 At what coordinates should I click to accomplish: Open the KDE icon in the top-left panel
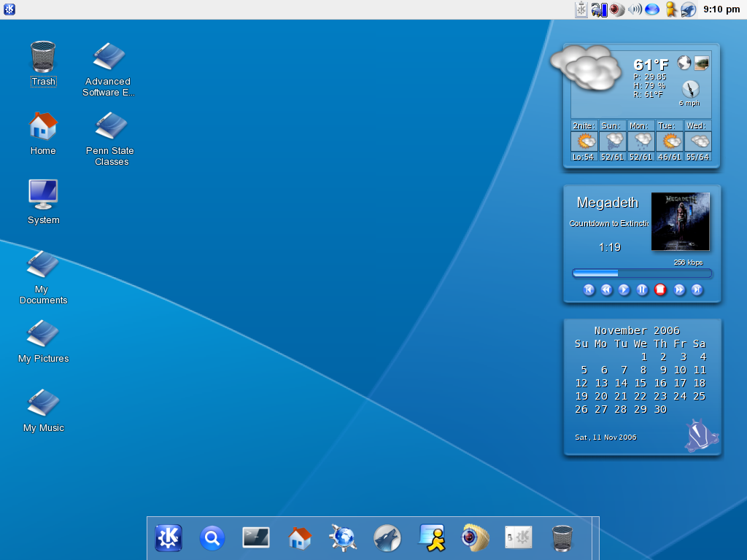tap(9, 9)
